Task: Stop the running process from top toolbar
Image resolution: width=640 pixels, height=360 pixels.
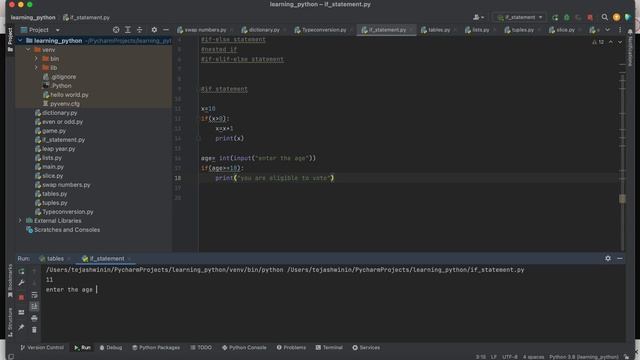Action: point(590,18)
